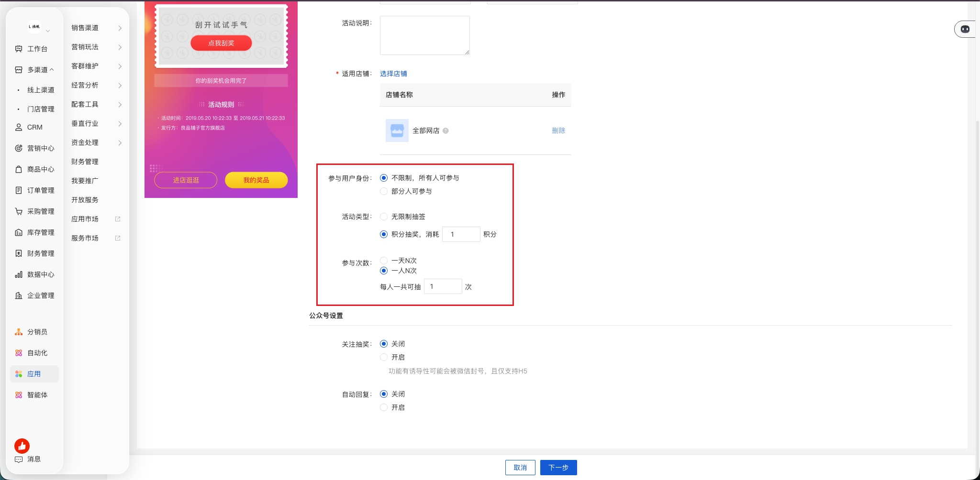Screen dimensions: 980x480
Task: Click the 多渠道 store icon
Action: pos(19,70)
